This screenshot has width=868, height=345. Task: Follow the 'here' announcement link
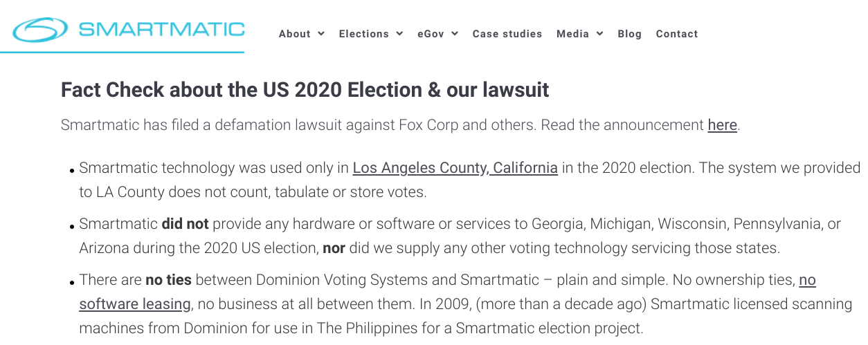pyautogui.click(x=722, y=125)
